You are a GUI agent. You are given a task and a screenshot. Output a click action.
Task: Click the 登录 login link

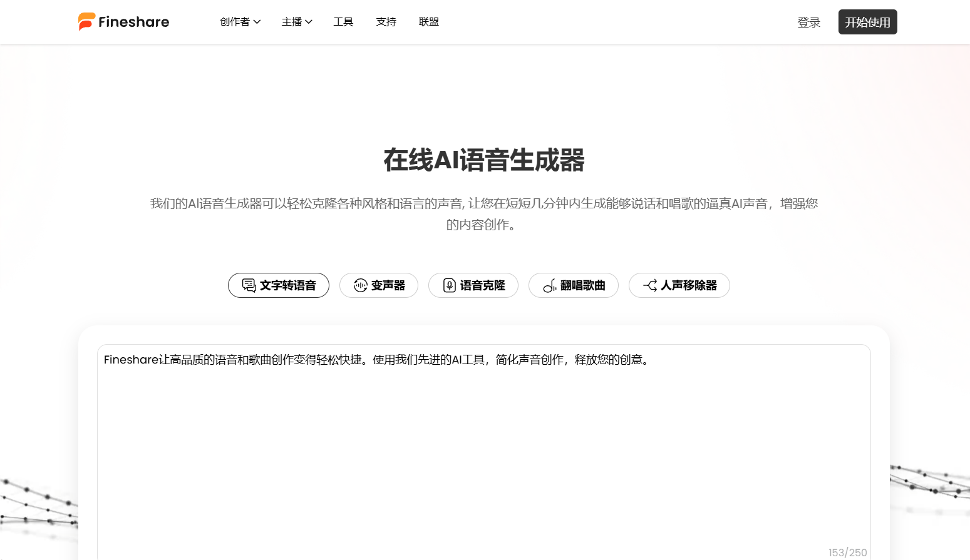[x=808, y=23]
